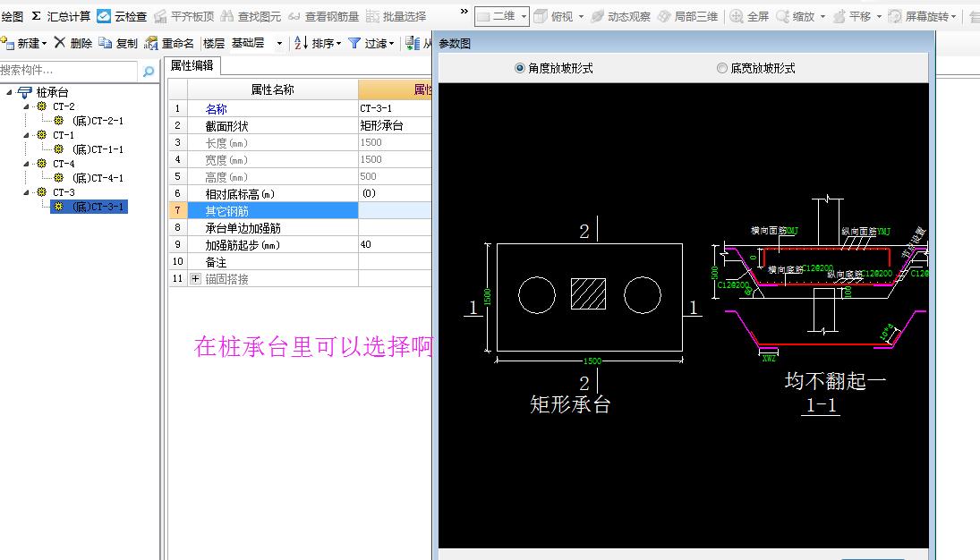Open 查看钢筋量 icon

[x=294, y=16]
